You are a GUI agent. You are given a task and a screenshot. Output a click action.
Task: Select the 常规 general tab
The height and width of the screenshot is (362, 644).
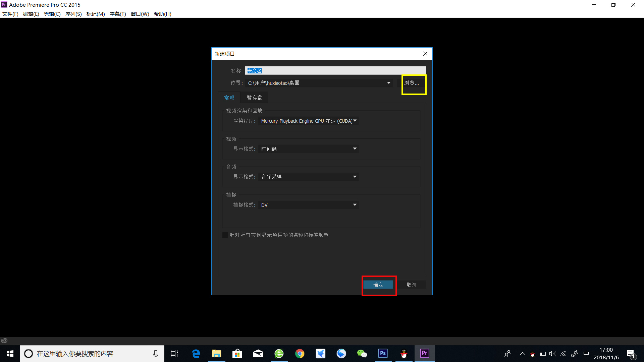pyautogui.click(x=229, y=98)
